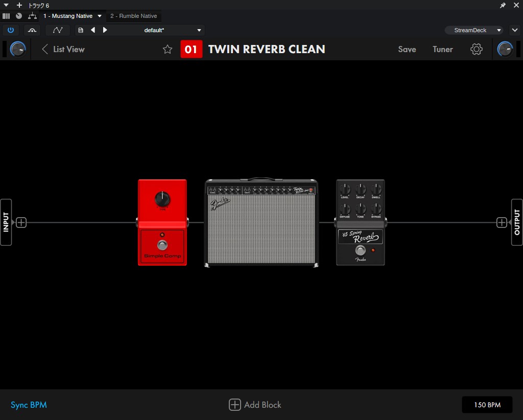
Task: Pin the plugin window
Action: coord(503,5)
